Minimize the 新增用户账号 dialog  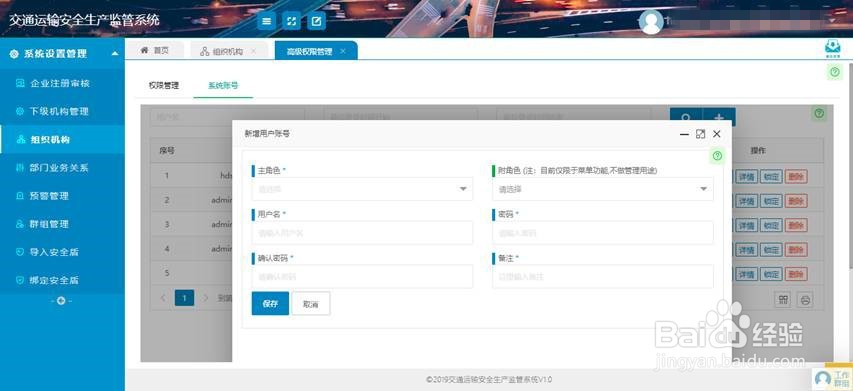pyautogui.click(x=684, y=134)
